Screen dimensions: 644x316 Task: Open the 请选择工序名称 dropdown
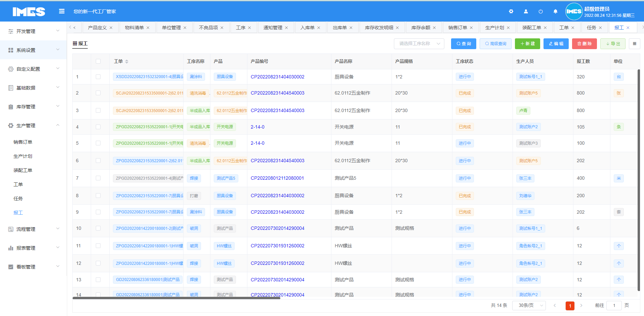click(x=419, y=44)
